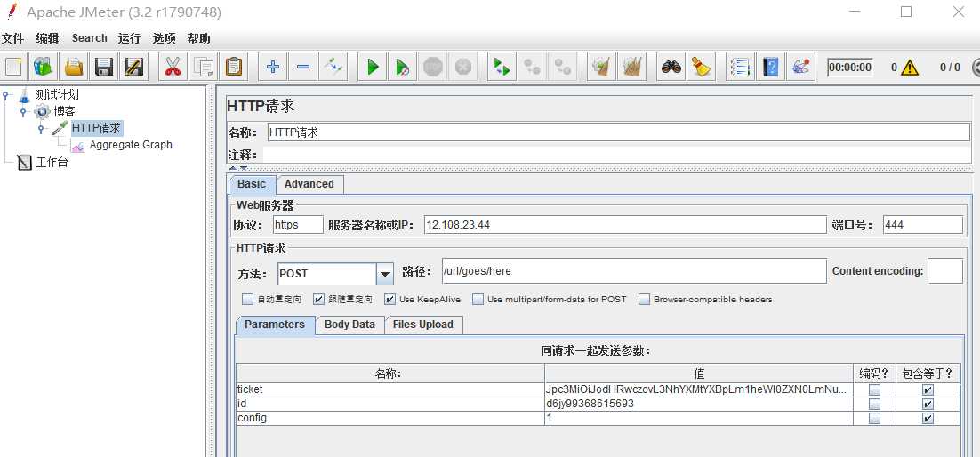Open the Help question mark icon
Viewport: 980px width, 457px height.
pos(770,67)
